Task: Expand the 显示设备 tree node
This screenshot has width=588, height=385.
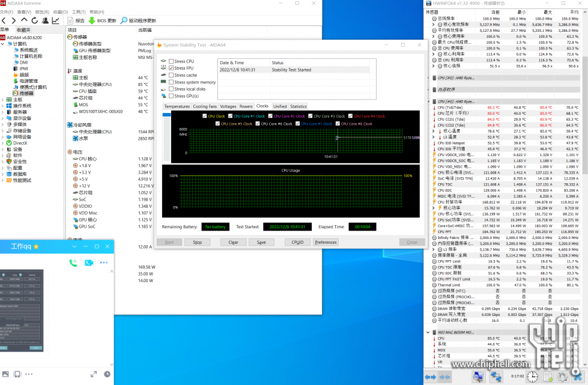Action: [2, 118]
